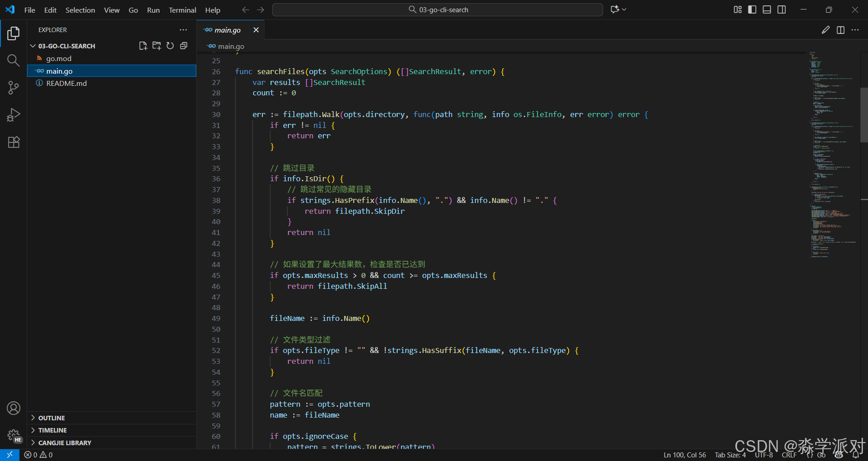
Task: Click the 03-go-cli-search command center search box
Action: click(437, 9)
